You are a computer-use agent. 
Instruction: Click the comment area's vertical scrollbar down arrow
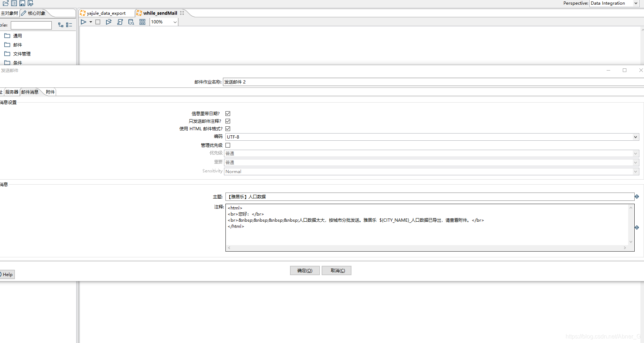coord(631,242)
